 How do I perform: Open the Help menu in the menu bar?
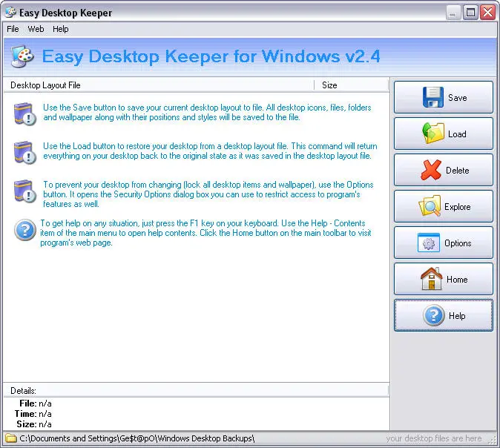(61, 29)
